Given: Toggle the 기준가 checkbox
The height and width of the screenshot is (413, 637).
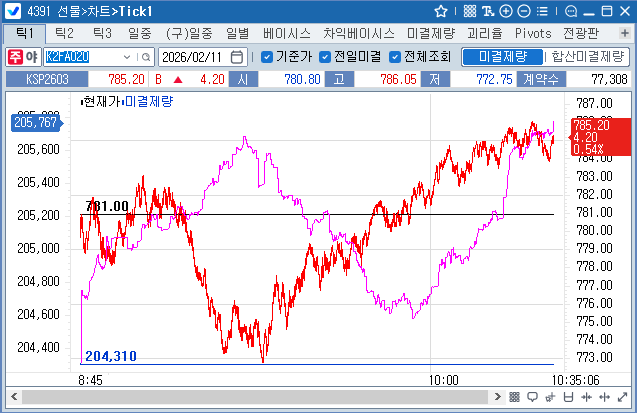Looking at the screenshot, I should coord(267,57).
